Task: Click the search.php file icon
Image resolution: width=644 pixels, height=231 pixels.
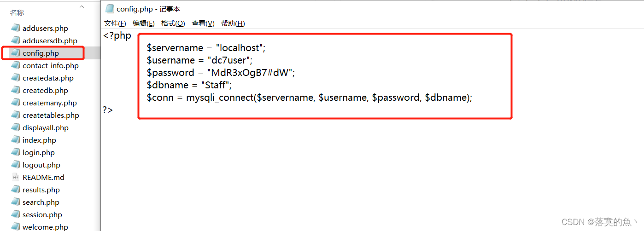Action: click(x=16, y=202)
